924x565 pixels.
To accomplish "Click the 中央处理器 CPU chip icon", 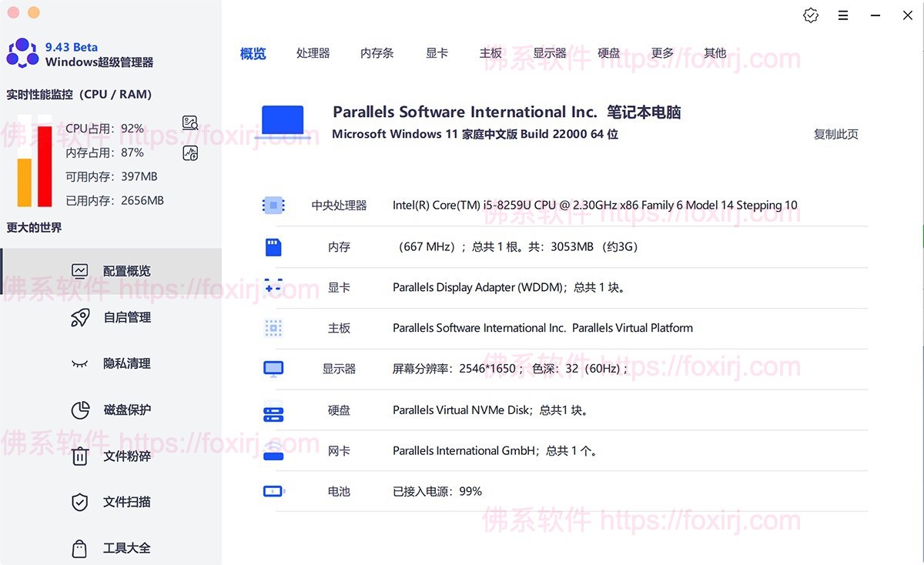I will tap(273, 205).
